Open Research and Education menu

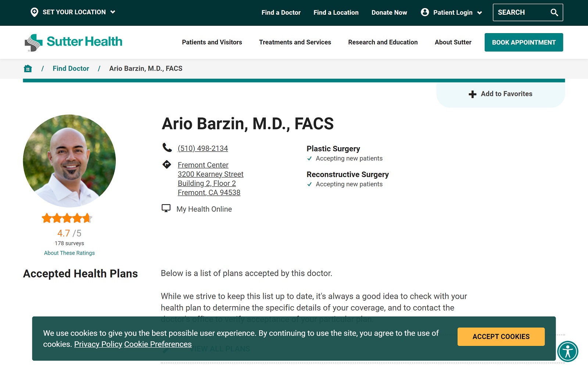coord(383,42)
